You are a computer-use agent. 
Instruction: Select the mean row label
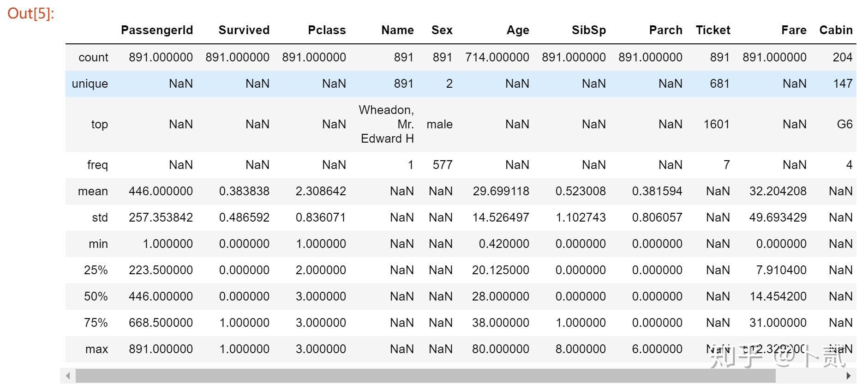click(93, 191)
